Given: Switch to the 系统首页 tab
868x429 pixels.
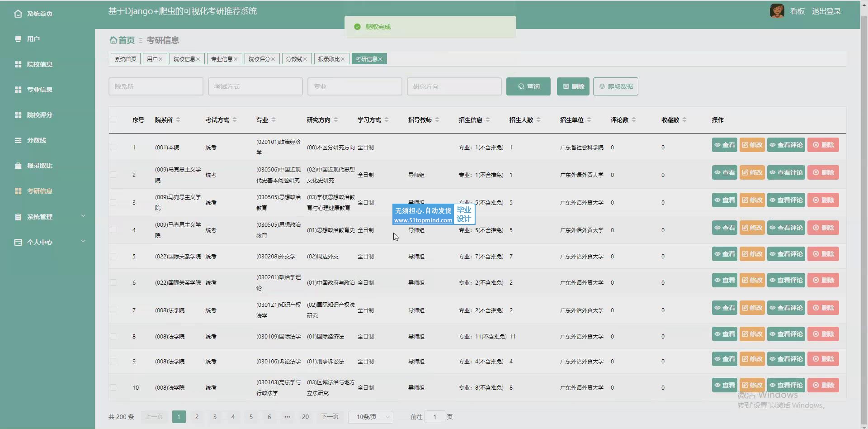Looking at the screenshot, I should pos(126,59).
